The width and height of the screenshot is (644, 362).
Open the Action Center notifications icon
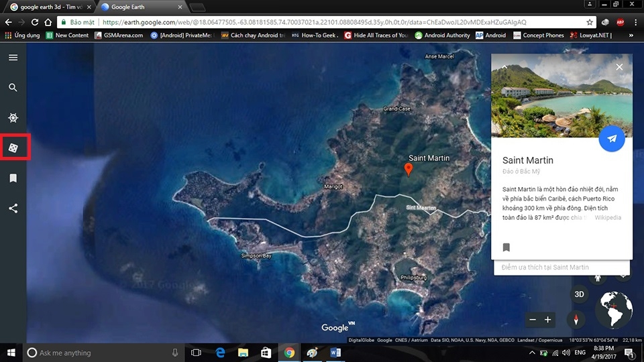tap(629, 353)
